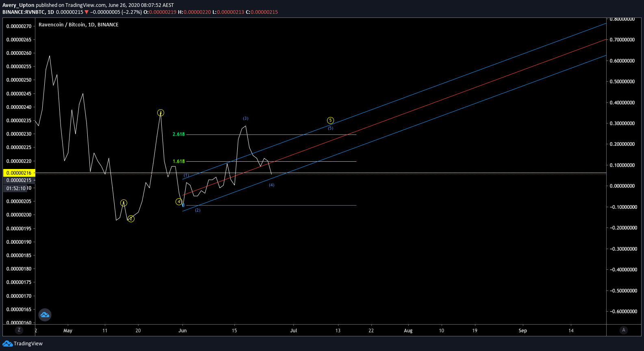Click the Sep label on the time axis

[x=523, y=331]
